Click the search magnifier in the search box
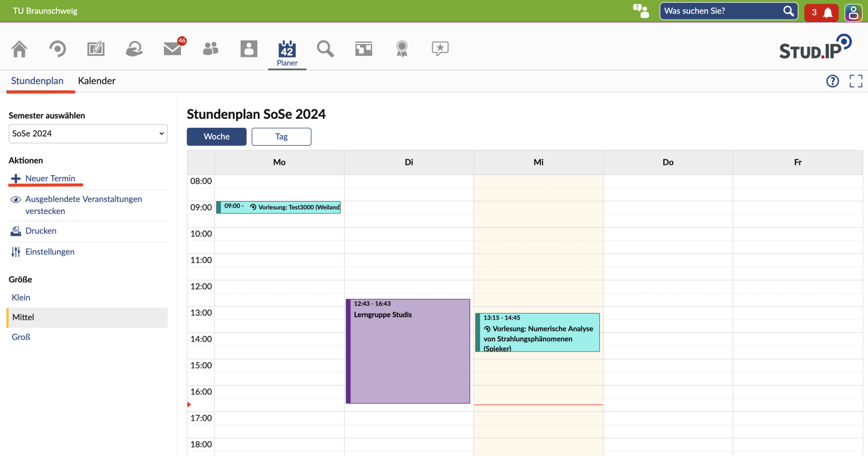 pyautogui.click(x=788, y=11)
